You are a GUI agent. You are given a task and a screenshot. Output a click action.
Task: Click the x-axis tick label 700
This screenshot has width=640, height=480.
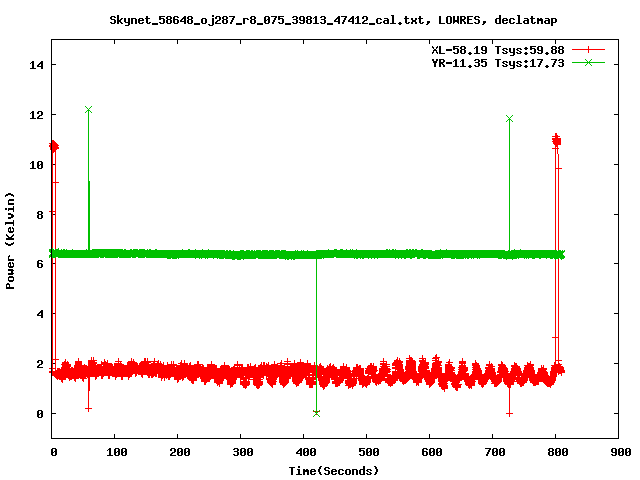[495, 452]
